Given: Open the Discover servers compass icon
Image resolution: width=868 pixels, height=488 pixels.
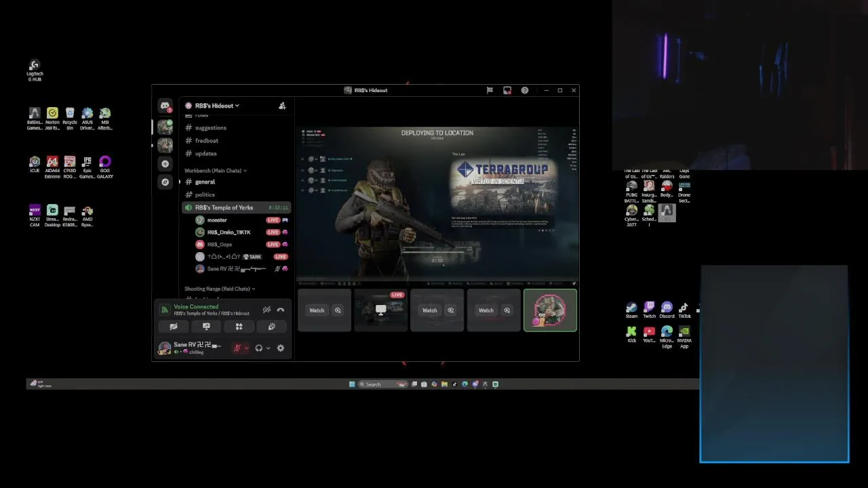Looking at the screenshot, I should pos(165,182).
